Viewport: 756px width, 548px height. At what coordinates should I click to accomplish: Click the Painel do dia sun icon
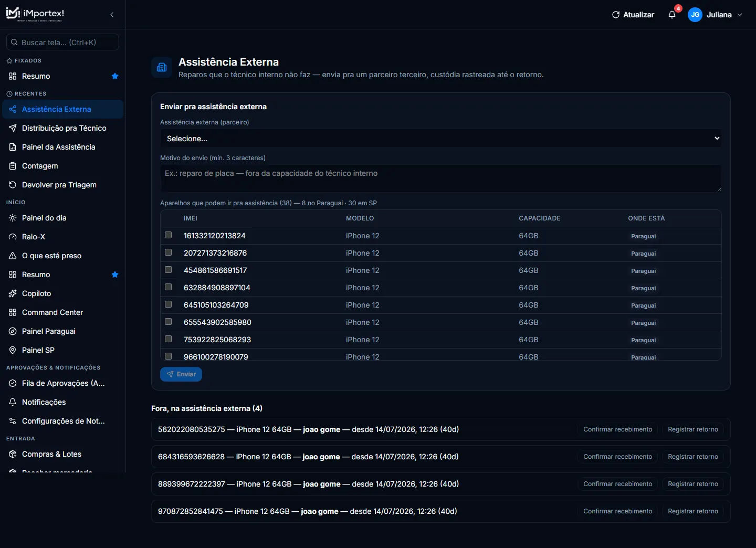click(13, 218)
